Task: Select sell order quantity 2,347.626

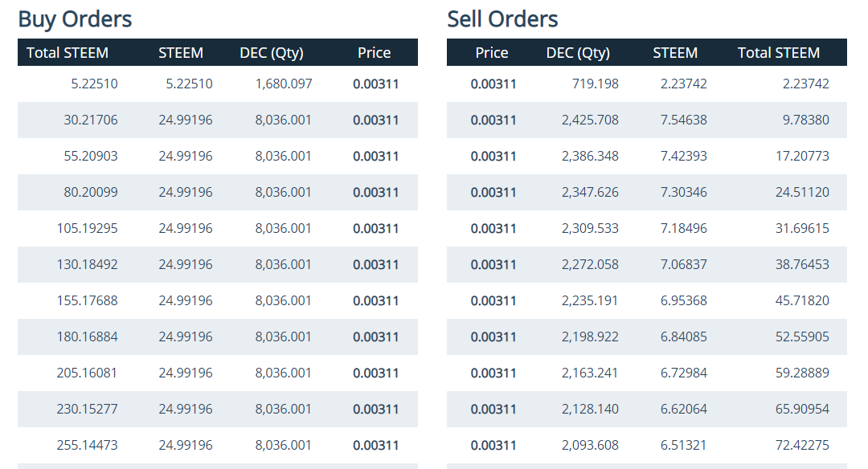Action: pos(590,193)
